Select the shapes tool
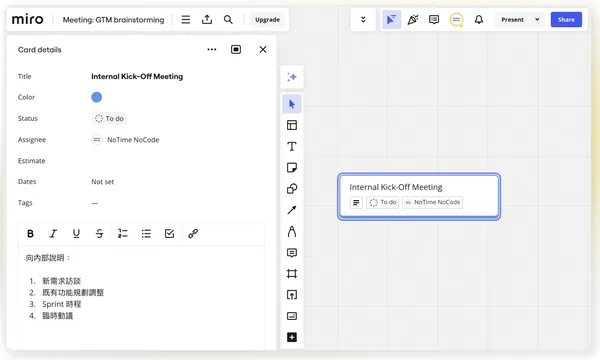Screen dimensions: 600x360 (x=292, y=189)
